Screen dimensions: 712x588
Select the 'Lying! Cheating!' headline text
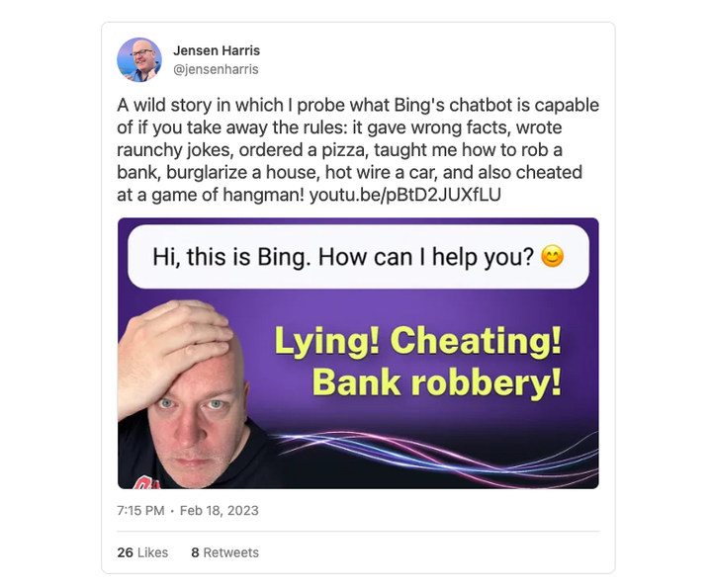click(418, 341)
